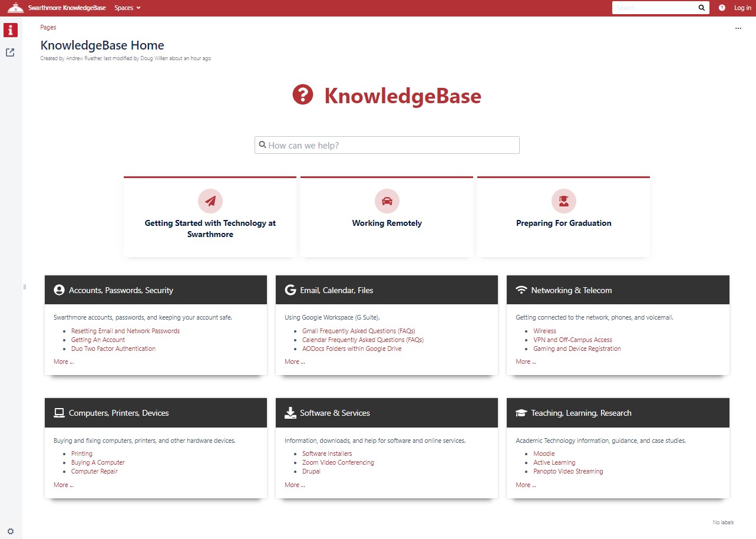This screenshot has width=756, height=539.
Task: Click More under Computers, Printers, Devices
Action: pos(64,485)
